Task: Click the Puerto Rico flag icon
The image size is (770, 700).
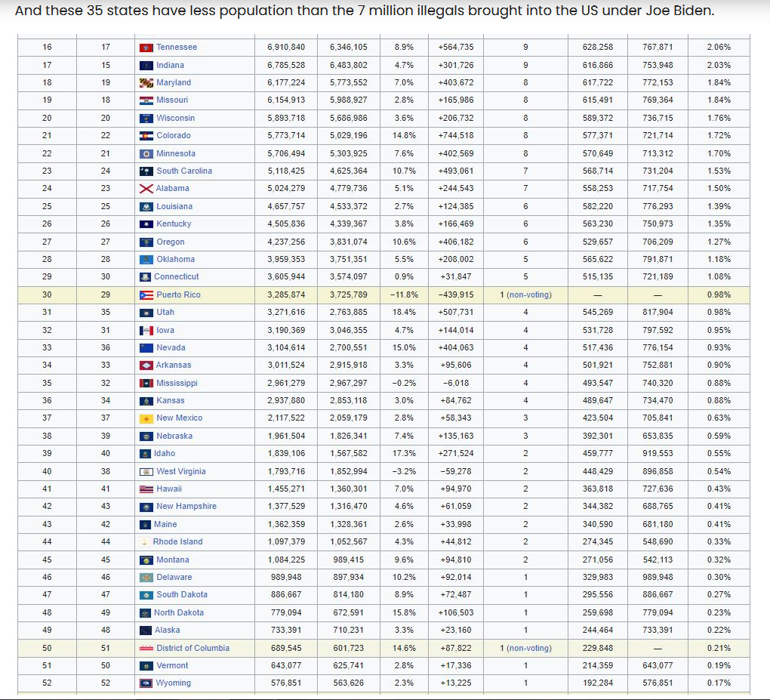Action: [146, 295]
